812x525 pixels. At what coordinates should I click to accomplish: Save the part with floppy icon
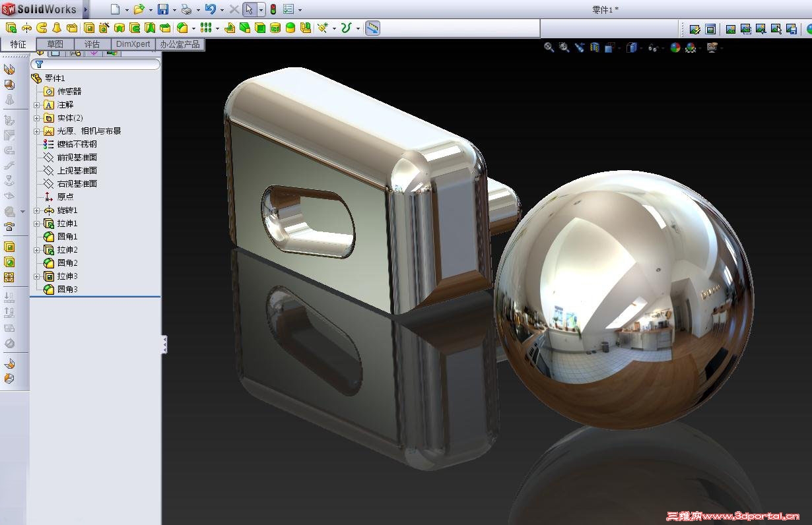162,9
